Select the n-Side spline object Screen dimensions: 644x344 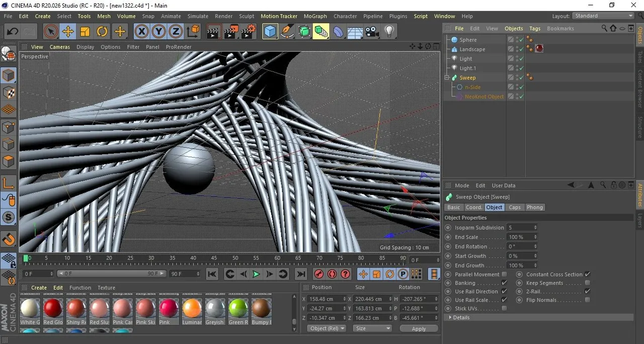pyautogui.click(x=472, y=87)
